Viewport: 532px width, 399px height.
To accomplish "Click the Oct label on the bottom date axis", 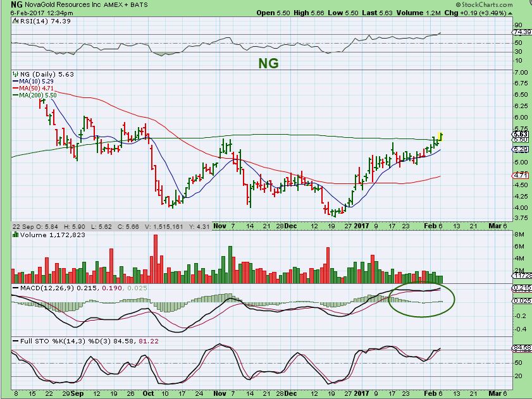I will pyautogui.click(x=148, y=393).
